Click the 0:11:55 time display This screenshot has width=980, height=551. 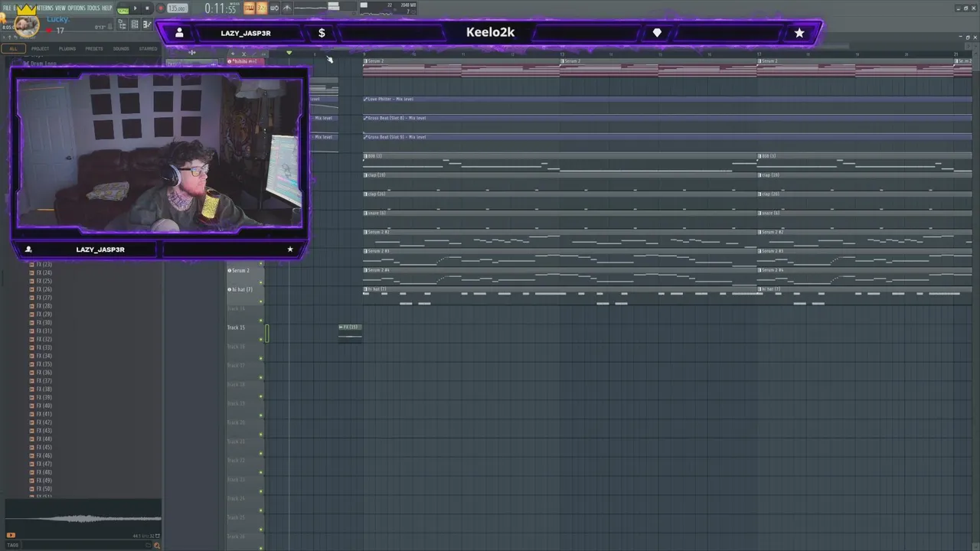point(222,8)
